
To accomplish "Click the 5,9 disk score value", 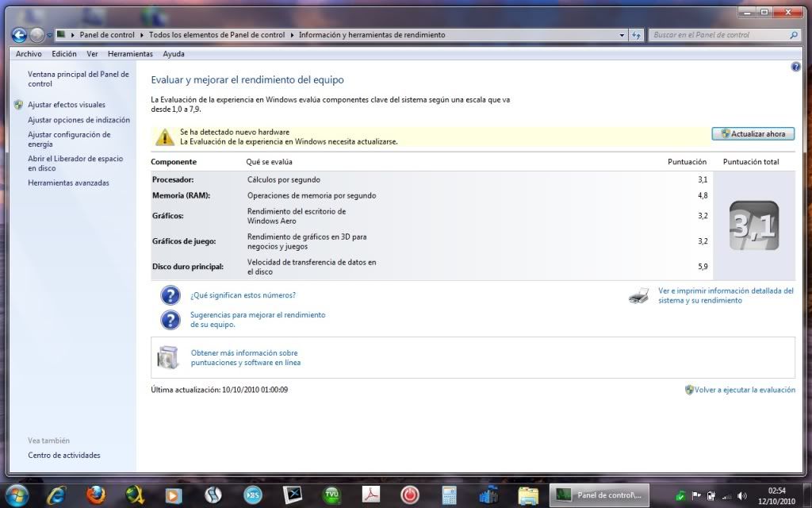I will tap(703, 267).
